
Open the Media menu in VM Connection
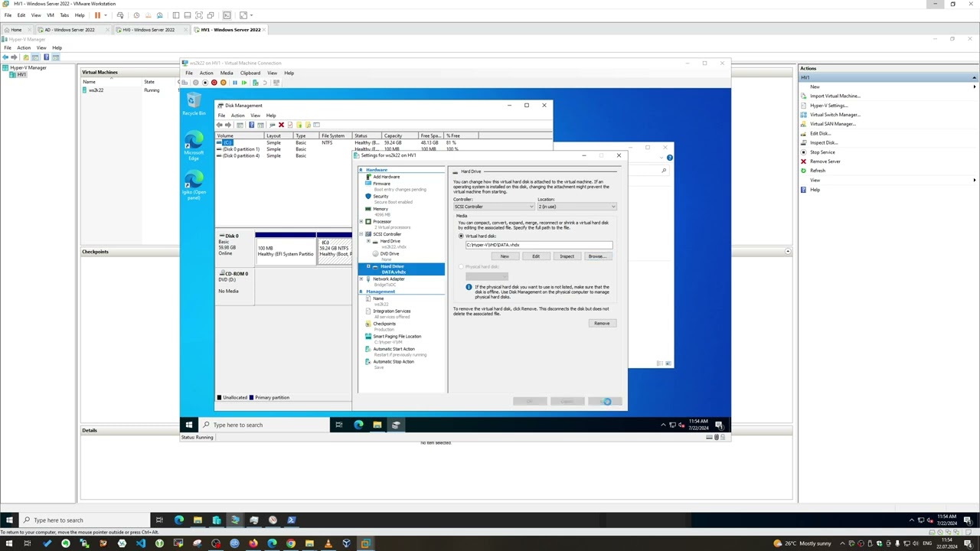[x=227, y=73]
